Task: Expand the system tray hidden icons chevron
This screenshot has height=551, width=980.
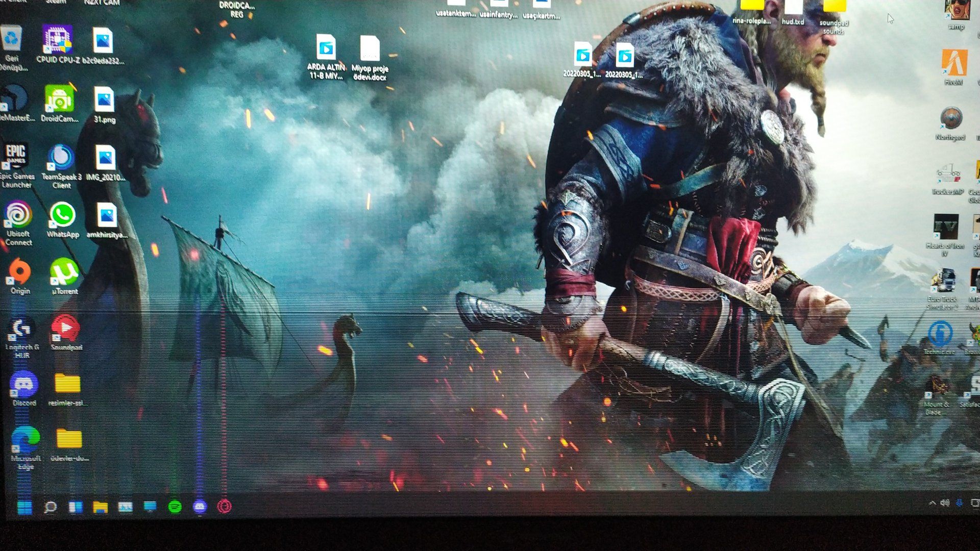Action: pyautogui.click(x=932, y=503)
